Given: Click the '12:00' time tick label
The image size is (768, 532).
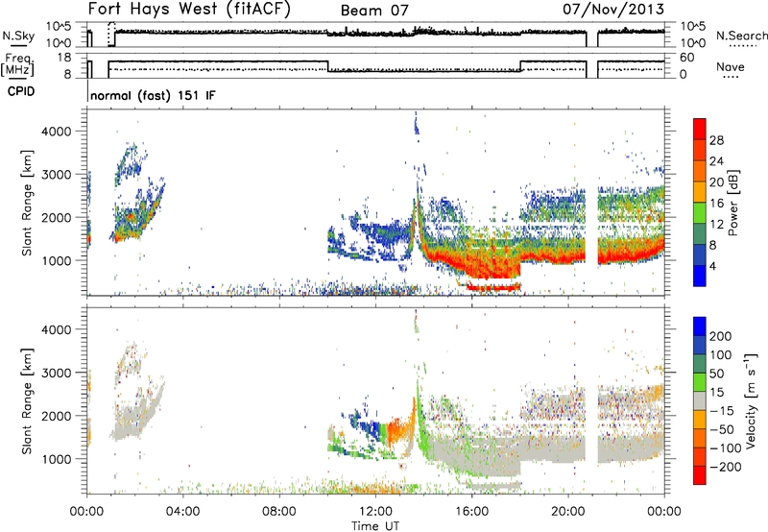Looking at the screenshot, I should [x=375, y=512].
